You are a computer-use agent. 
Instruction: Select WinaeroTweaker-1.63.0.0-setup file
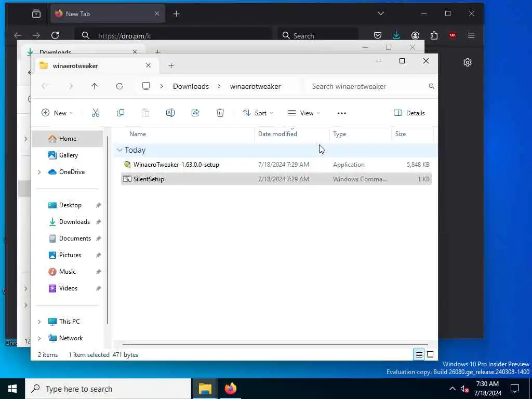click(276, 165)
